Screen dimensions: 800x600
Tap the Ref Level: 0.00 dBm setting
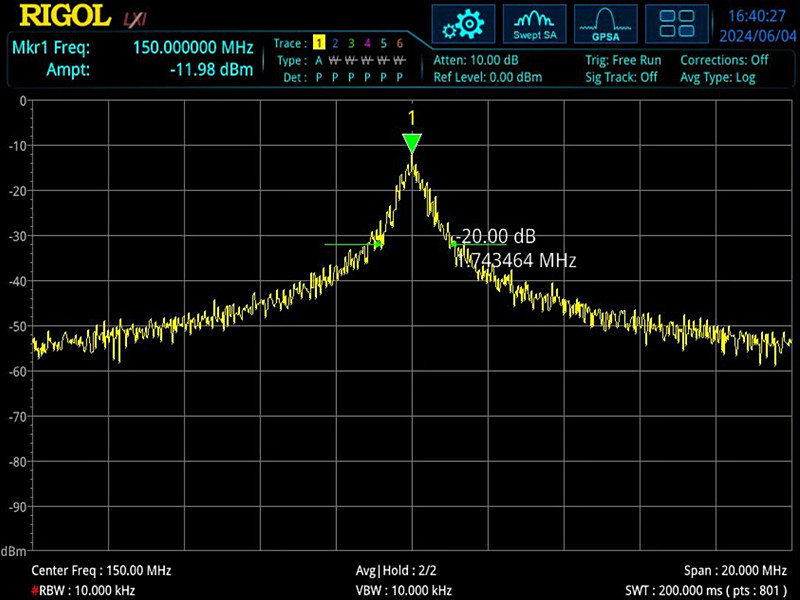[488, 77]
